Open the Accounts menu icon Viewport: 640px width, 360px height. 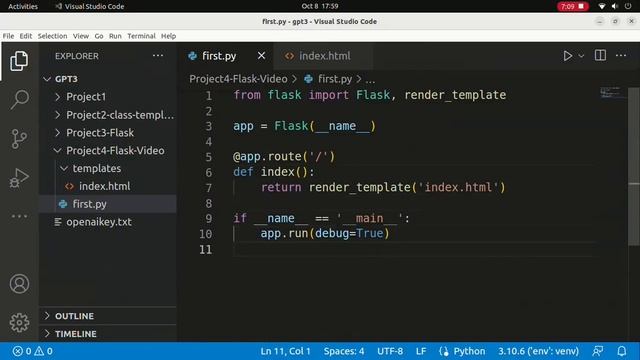pyautogui.click(x=19, y=284)
